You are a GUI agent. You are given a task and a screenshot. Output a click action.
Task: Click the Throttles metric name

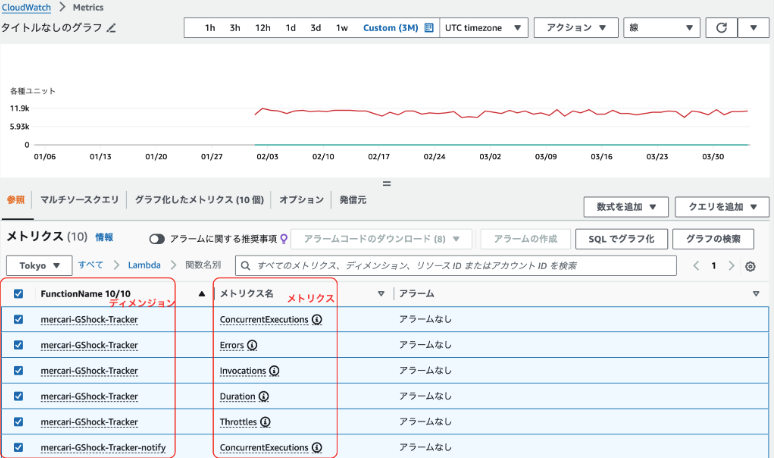click(x=238, y=422)
